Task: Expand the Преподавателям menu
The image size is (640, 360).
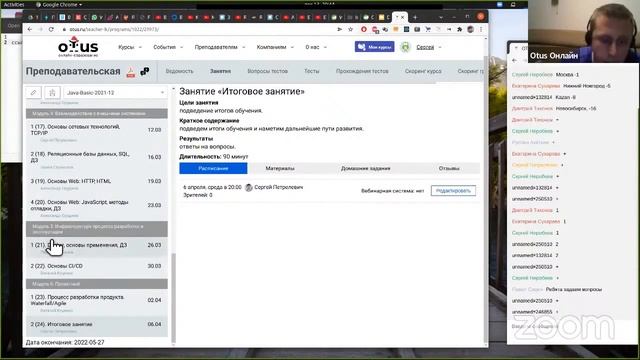Action: click(x=220, y=47)
